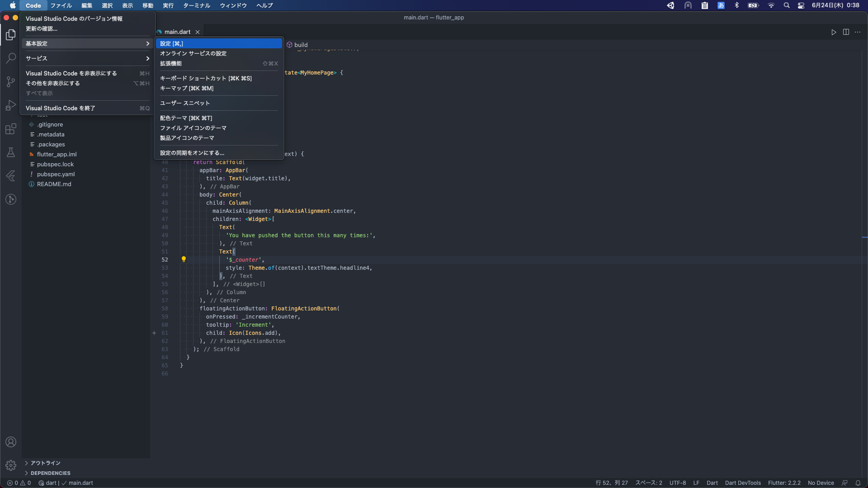The width and height of the screenshot is (868, 488).
Task: Open the Source Control view
Action: coord(11,82)
